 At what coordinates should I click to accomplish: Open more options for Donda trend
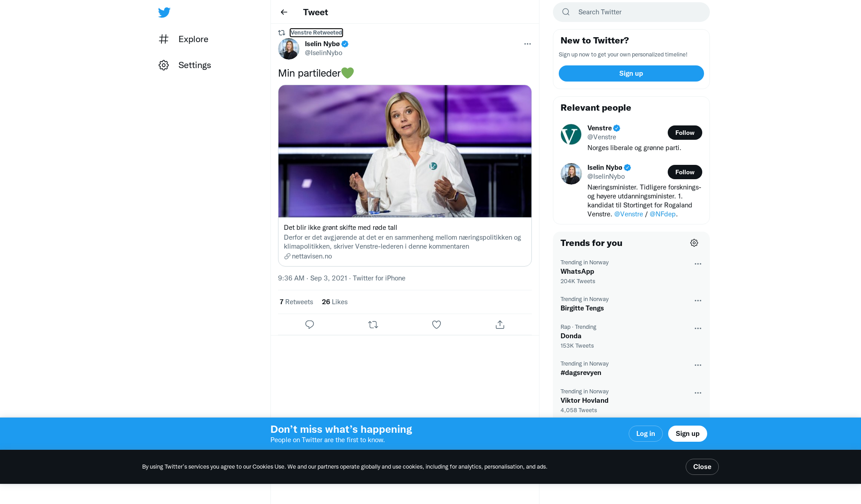(x=698, y=328)
